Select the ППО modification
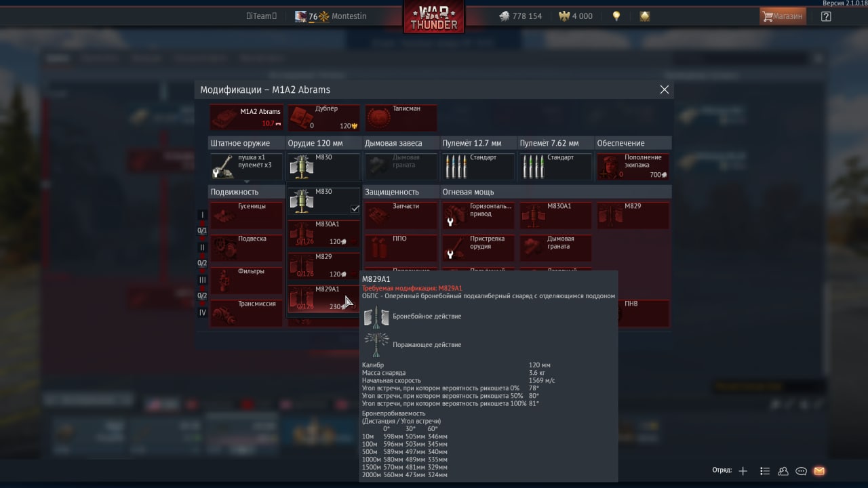The image size is (868, 488). (x=401, y=247)
